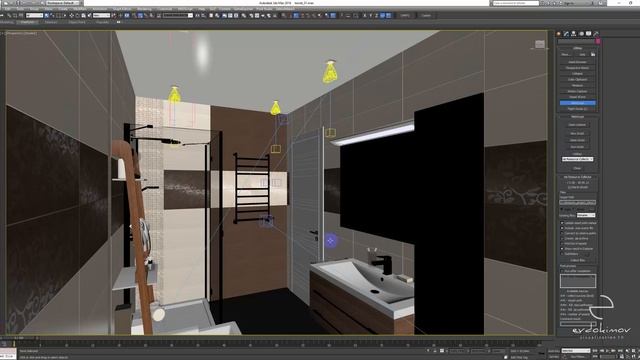Click the utilities configure button sets icon

pyautogui.click(x=593, y=54)
